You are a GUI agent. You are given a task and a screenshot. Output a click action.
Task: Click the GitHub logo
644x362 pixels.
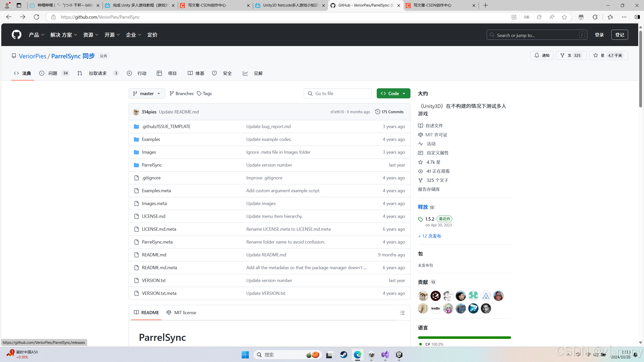(x=16, y=34)
